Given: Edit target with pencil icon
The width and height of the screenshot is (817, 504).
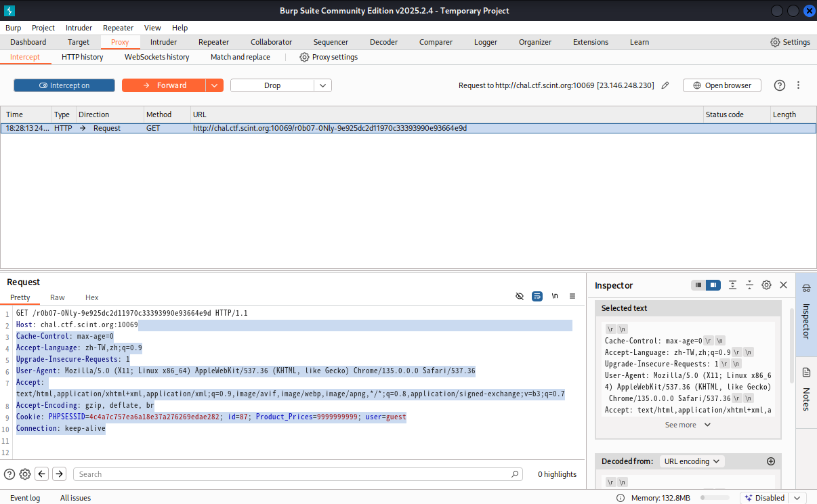Looking at the screenshot, I should [x=665, y=85].
